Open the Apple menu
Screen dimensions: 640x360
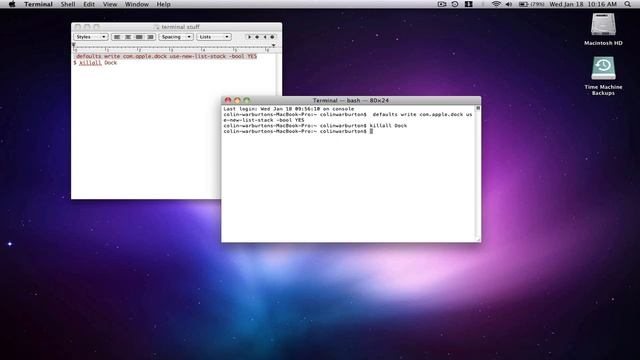pos(12,4)
